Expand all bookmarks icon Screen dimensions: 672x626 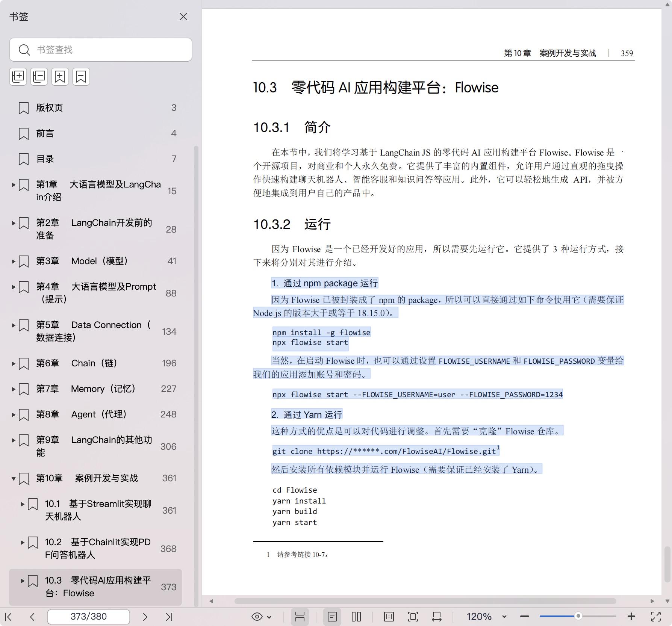coord(18,77)
